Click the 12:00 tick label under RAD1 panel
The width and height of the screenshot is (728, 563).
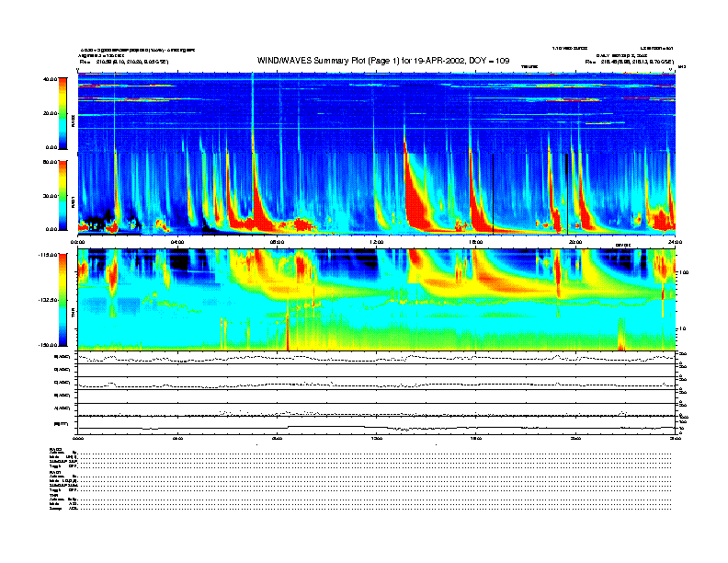(x=377, y=242)
